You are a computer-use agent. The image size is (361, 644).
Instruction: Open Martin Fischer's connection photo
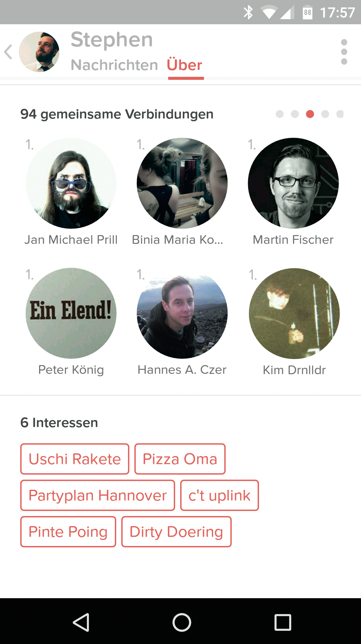pos(293,183)
